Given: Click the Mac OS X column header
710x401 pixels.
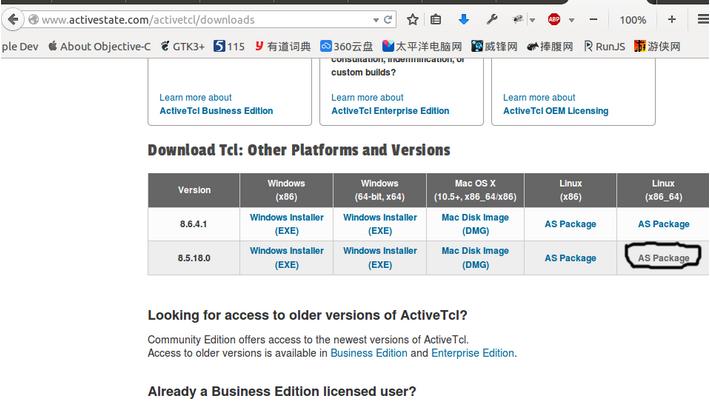Looking at the screenshot, I should click(475, 190).
